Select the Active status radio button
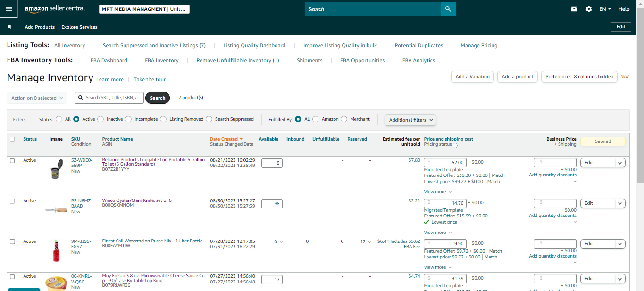 pos(76,119)
